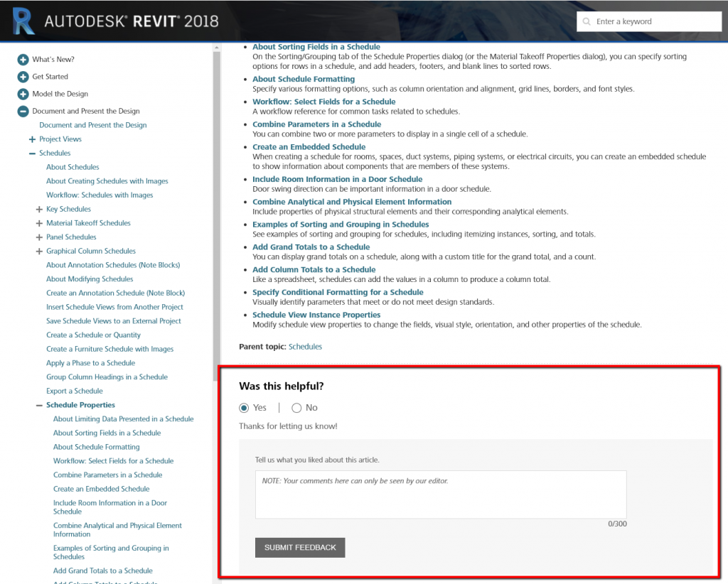The height and width of the screenshot is (584, 728).
Task: Open About Schedules in sidebar
Action: (73, 167)
